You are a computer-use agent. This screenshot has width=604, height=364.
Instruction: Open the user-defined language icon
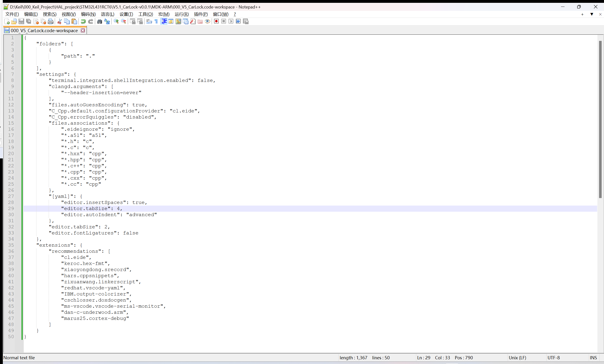coord(171,22)
